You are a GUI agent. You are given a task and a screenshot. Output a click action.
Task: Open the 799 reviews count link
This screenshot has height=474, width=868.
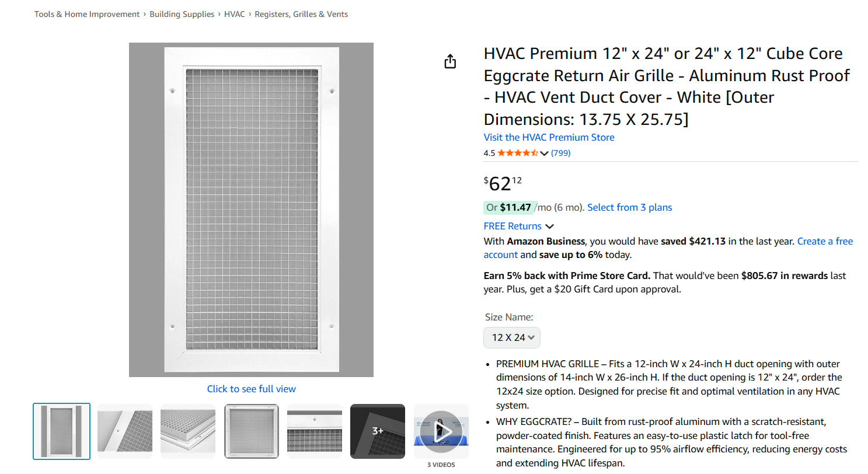[560, 153]
